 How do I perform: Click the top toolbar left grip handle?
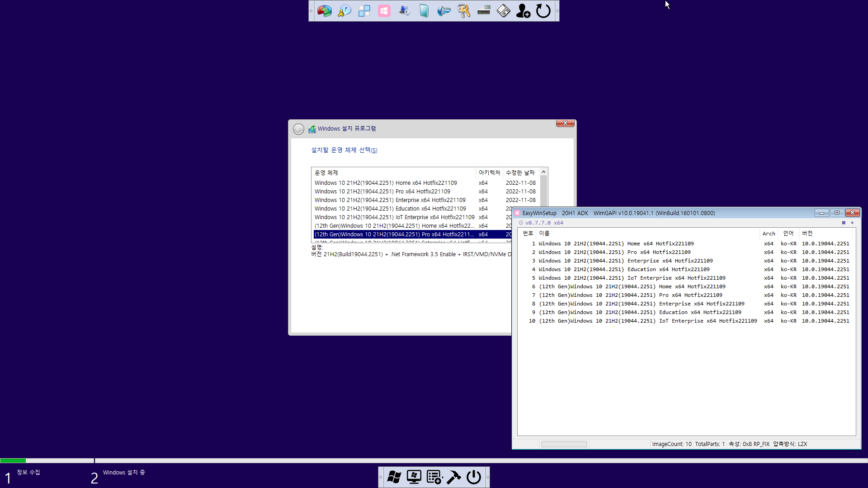[311, 11]
